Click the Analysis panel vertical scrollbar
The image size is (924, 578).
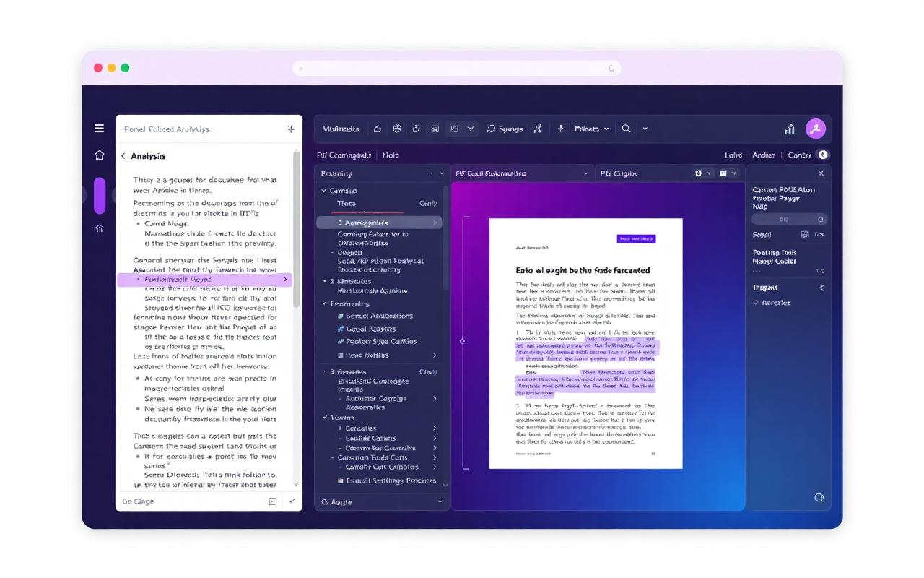(x=296, y=231)
